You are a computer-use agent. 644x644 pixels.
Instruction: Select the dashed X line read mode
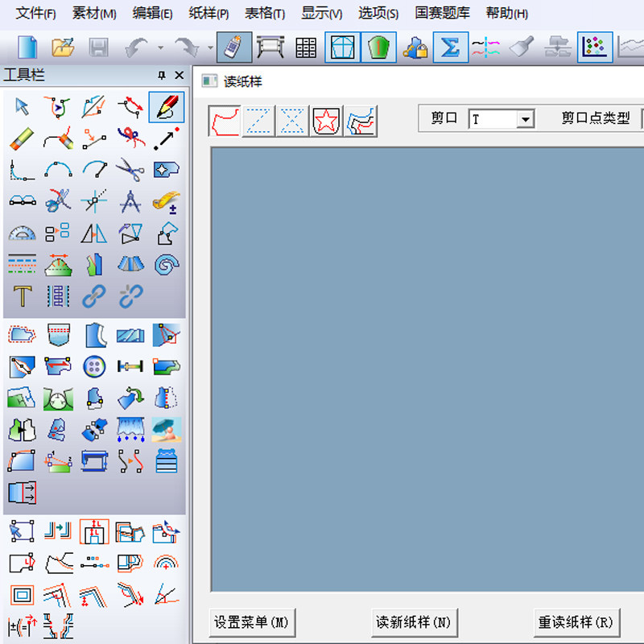coord(292,121)
